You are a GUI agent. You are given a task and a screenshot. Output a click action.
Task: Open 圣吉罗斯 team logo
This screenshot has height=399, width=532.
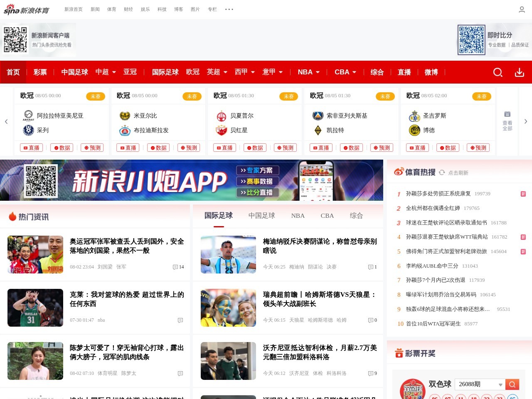tap(414, 116)
